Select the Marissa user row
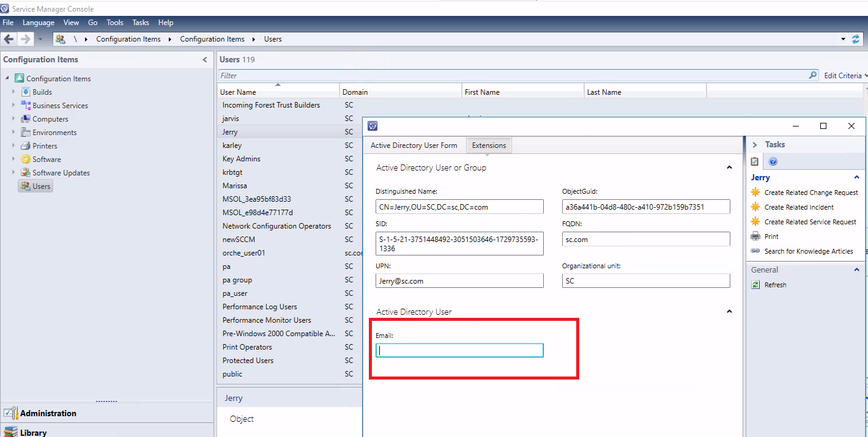This screenshot has width=868, height=437. tap(290, 186)
